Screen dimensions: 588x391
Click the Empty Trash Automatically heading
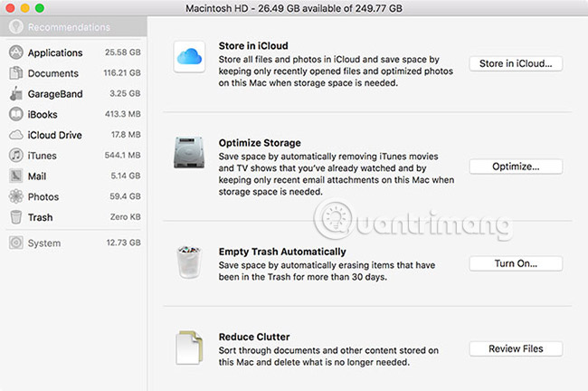(x=282, y=252)
